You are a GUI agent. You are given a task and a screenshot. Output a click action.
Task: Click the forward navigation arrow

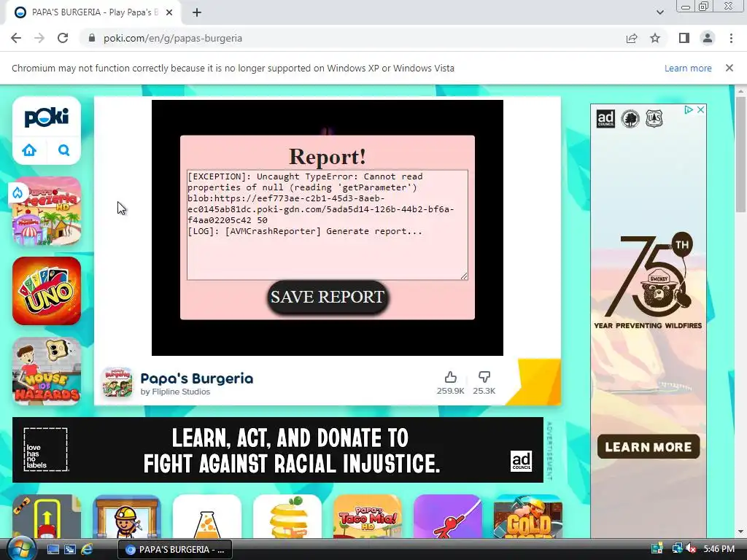39,38
